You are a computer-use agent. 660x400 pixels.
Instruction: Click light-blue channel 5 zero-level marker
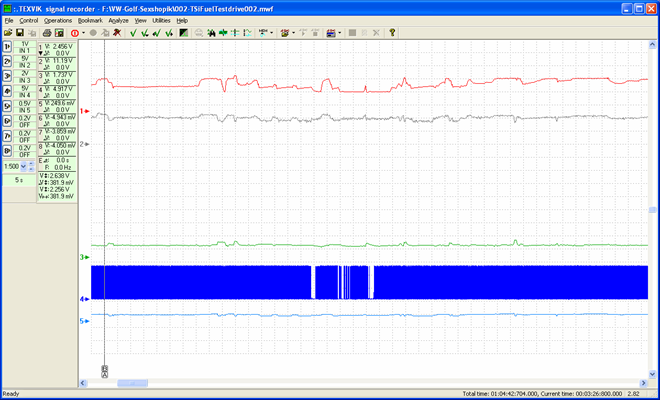tap(85, 321)
